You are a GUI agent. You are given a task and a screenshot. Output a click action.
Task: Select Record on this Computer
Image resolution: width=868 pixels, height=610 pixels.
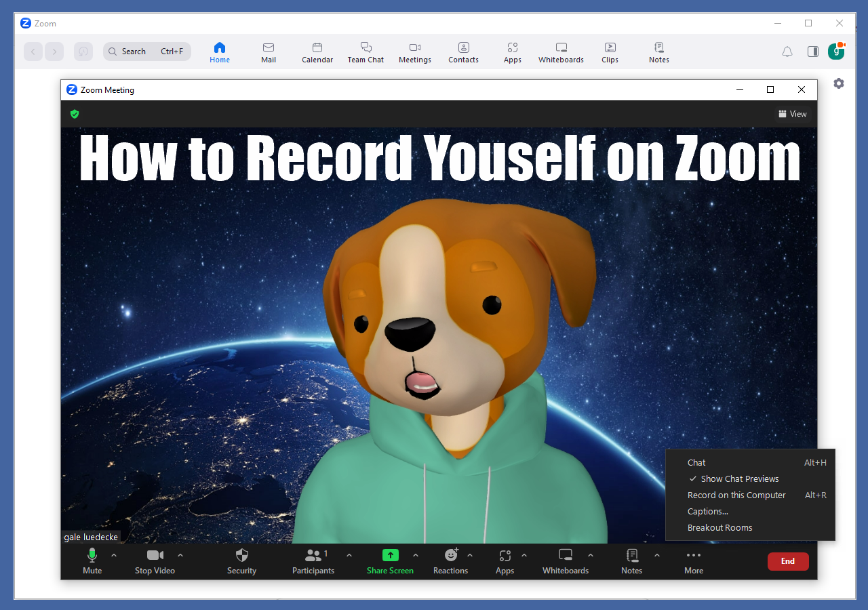(736, 495)
